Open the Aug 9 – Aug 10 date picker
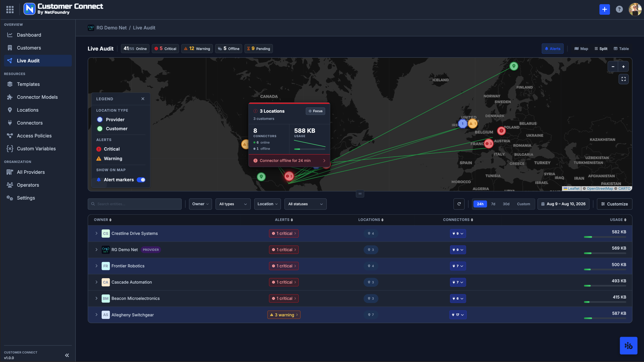 [564, 204]
